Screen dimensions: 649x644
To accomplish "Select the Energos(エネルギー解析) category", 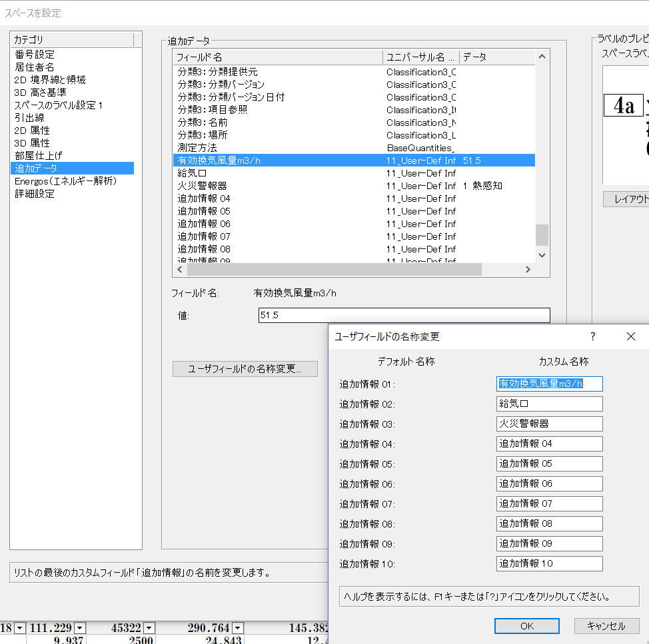I will point(65,181).
